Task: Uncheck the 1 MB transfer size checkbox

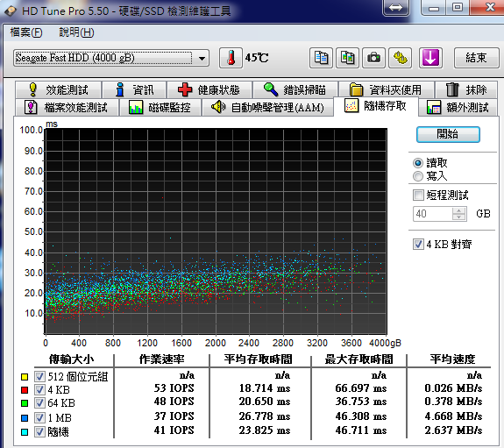Action: pos(39,417)
